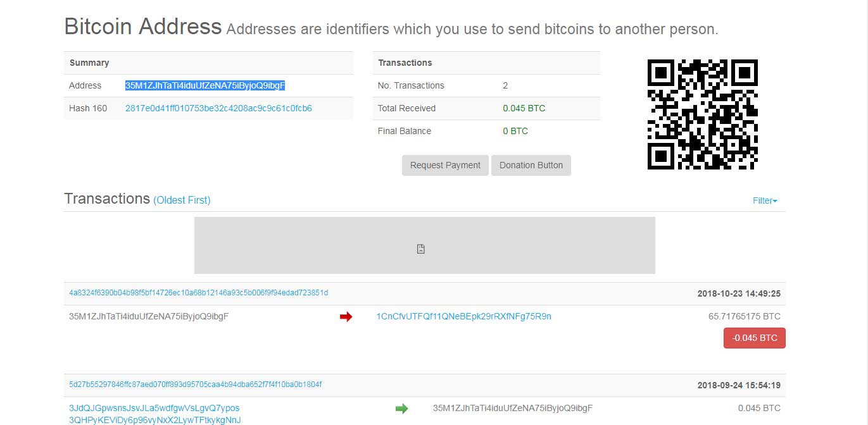The image size is (868, 425).
Task: Click the green incoming transaction arrow
Action: tap(401, 409)
